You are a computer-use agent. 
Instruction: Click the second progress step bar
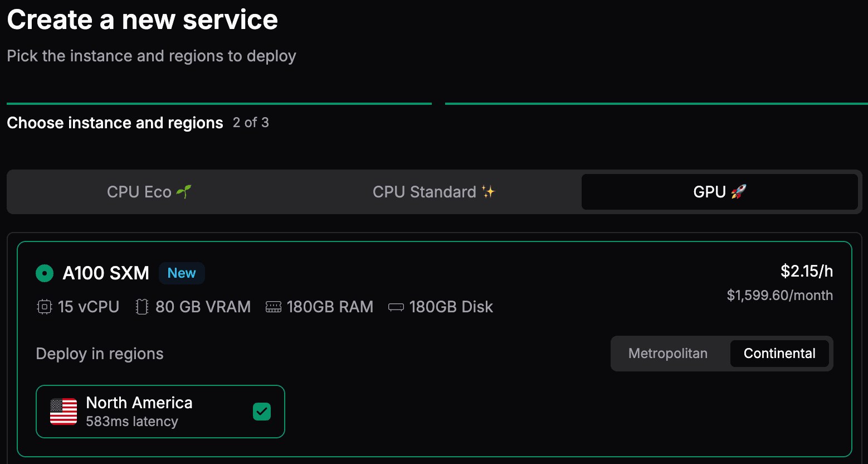tap(656, 104)
